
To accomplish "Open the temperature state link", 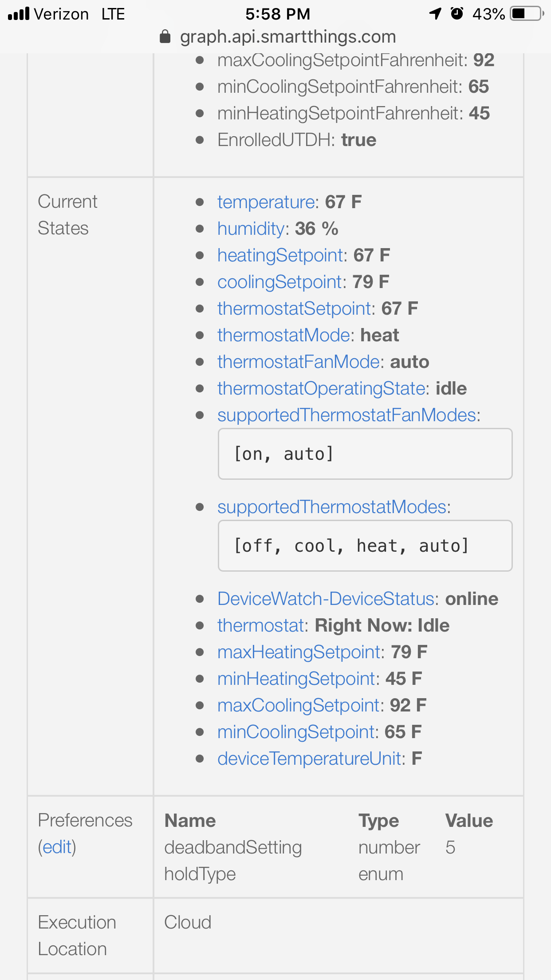I will click(x=266, y=202).
